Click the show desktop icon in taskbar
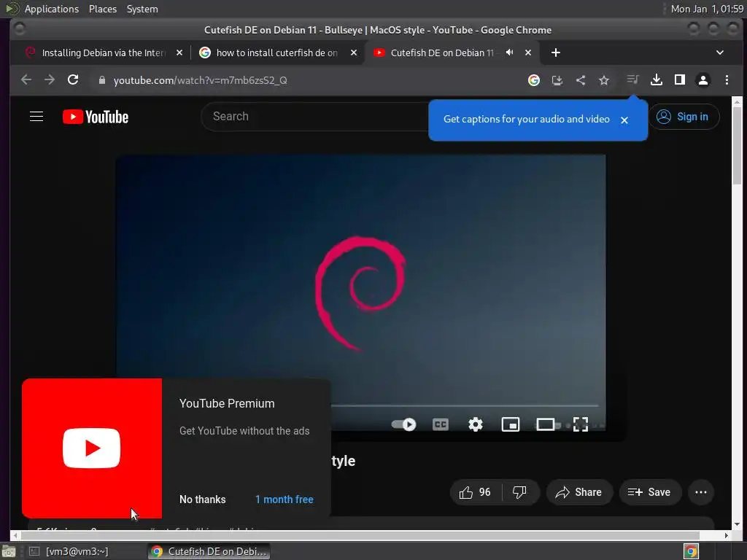The height and width of the screenshot is (560, 747). tap(9, 551)
